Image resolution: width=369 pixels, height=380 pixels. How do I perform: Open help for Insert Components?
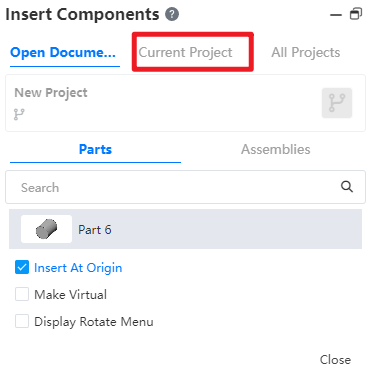tap(172, 14)
